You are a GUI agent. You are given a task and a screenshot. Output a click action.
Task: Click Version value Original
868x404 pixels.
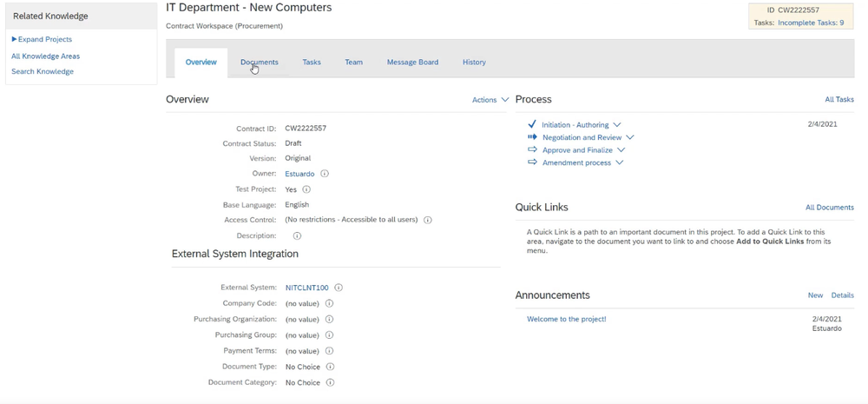[x=298, y=158]
